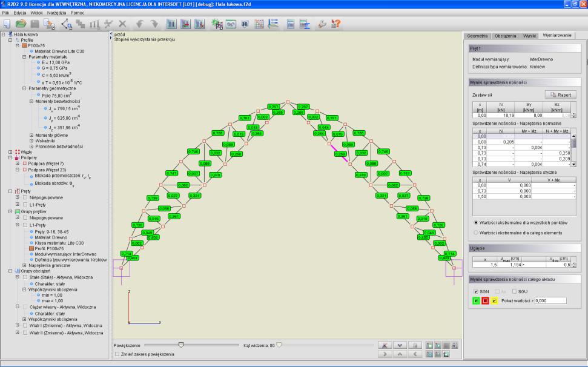
Task: Click the 3D view icon
Action: click(245, 24)
